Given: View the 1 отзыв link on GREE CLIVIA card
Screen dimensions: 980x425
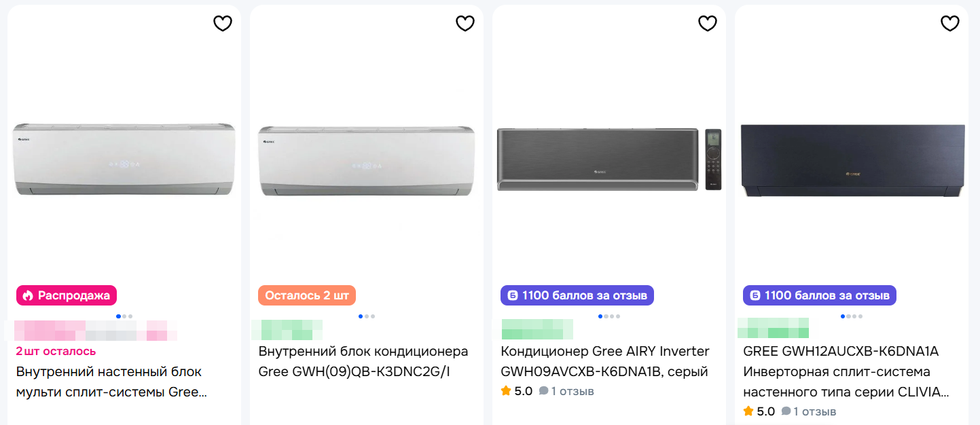Looking at the screenshot, I should coord(813,411).
